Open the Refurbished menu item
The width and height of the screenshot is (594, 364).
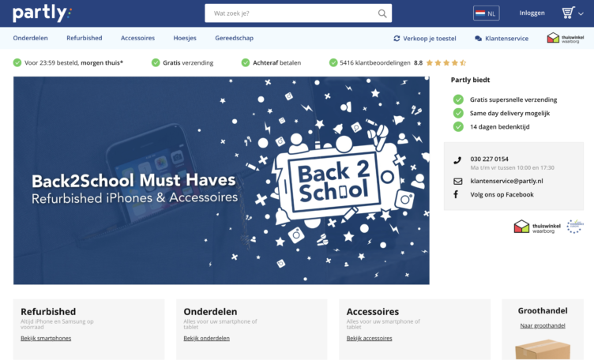[x=84, y=38]
